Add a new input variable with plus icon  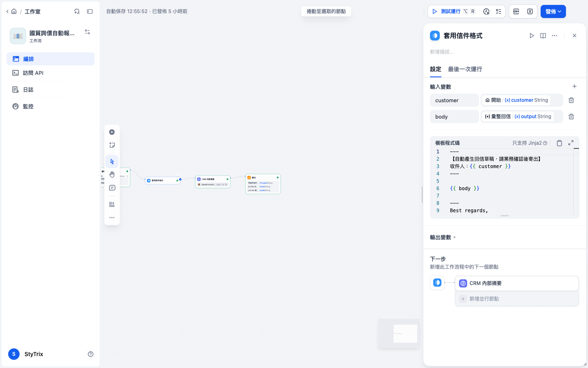coord(575,86)
